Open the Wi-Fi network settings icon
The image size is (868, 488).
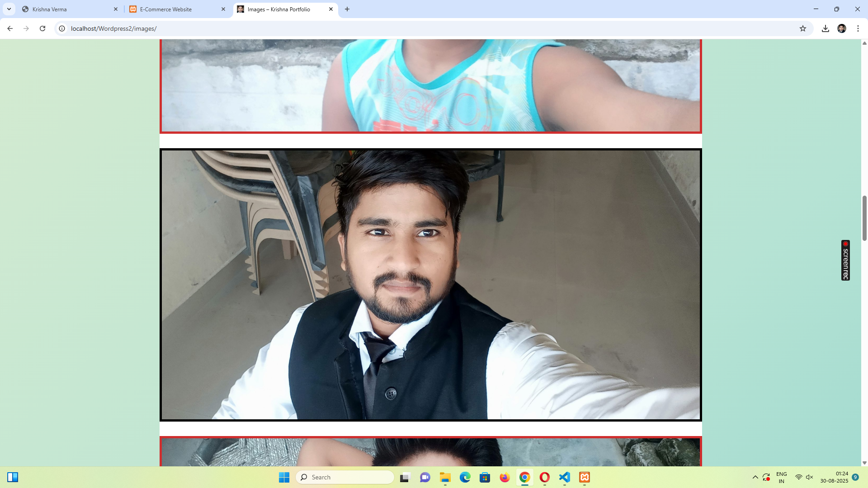[x=799, y=477]
